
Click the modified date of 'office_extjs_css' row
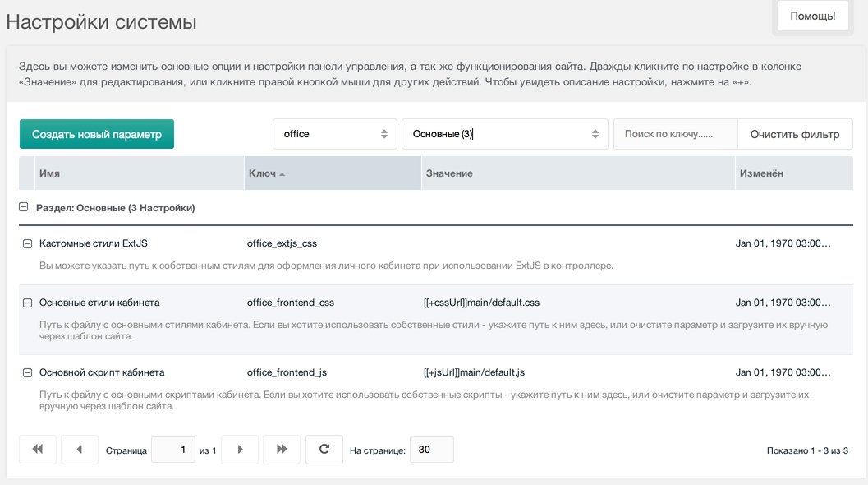[x=783, y=243]
